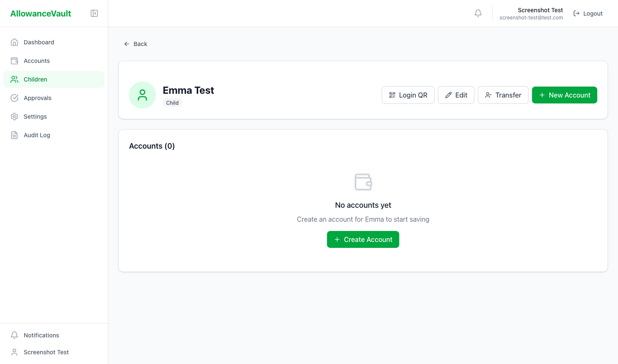Open the Login QR code
This screenshot has width=618, height=364.
[408, 95]
